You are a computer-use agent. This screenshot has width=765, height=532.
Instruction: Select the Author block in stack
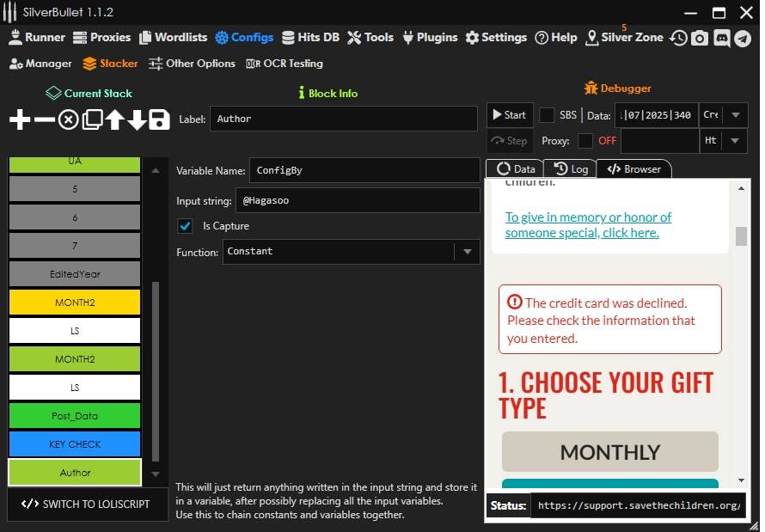[x=75, y=473]
